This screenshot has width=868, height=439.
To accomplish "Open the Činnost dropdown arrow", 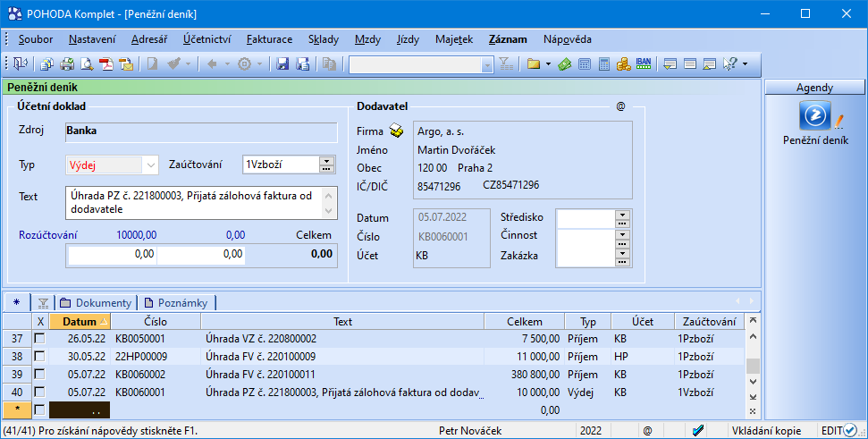I will click(x=623, y=234).
